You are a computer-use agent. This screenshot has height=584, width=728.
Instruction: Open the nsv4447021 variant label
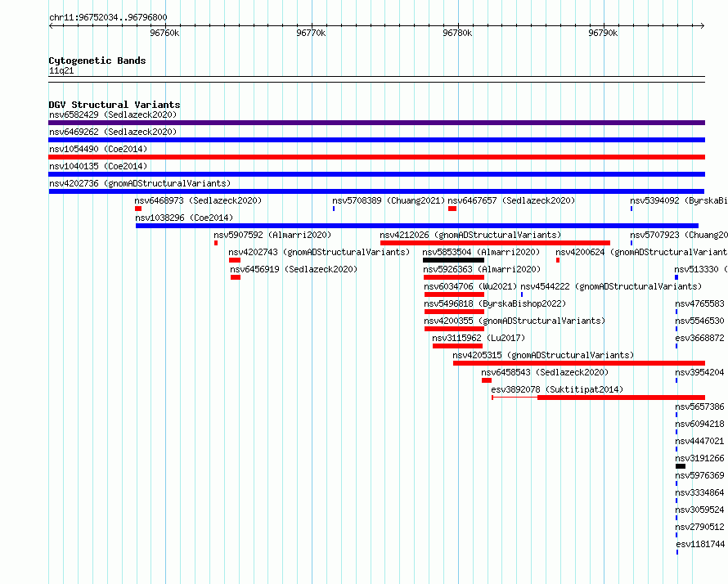point(699,441)
